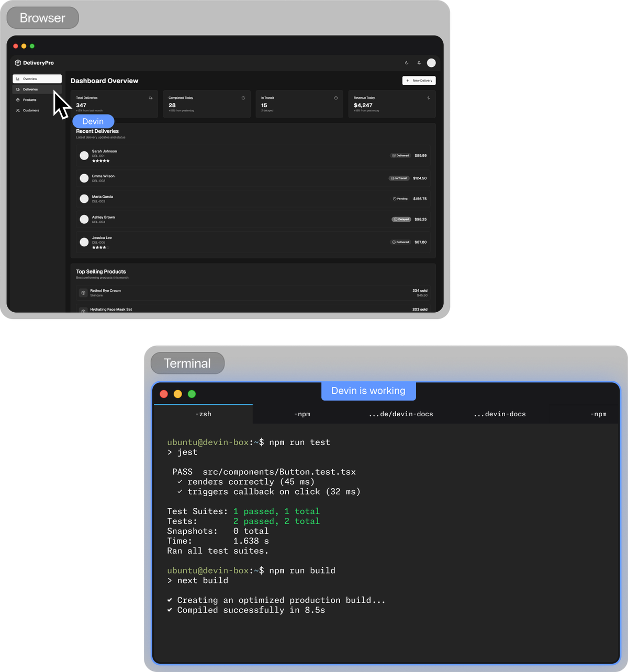Click the Hydrating Face Mask Set product name

click(111, 310)
